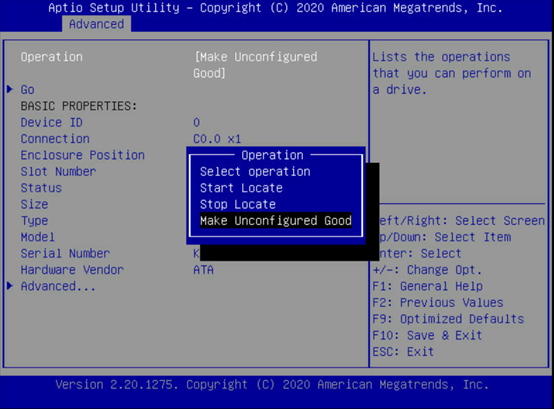Click the arrow next to Go
The width and height of the screenshot is (554, 409).
point(10,89)
